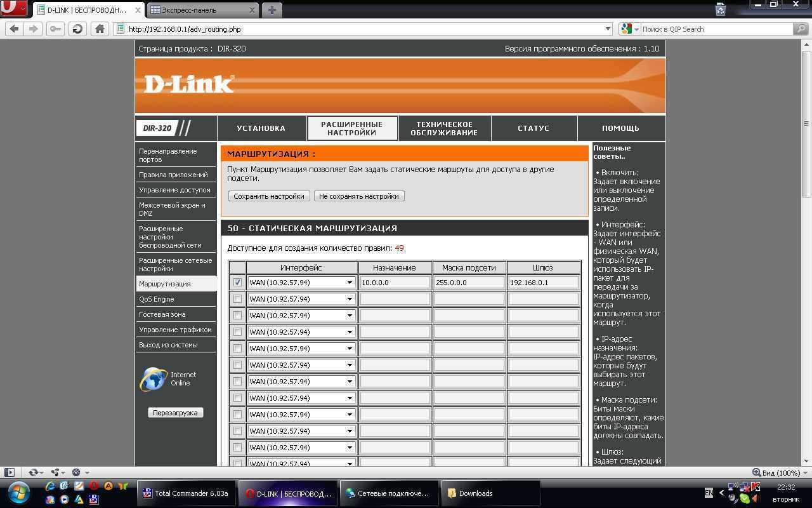Viewport: 812px width, 508px height.
Task: Go back with the browser back arrow
Action: click(x=15, y=29)
